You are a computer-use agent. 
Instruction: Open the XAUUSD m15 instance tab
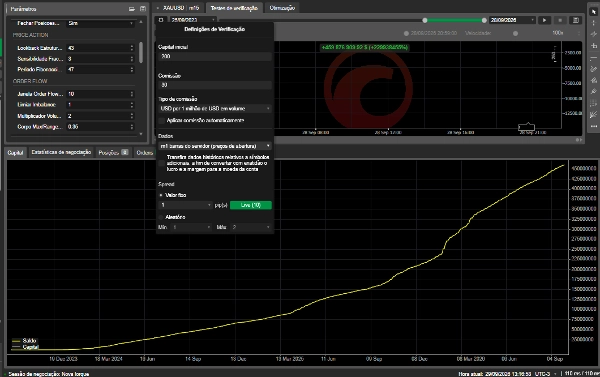[x=180, y=8]
